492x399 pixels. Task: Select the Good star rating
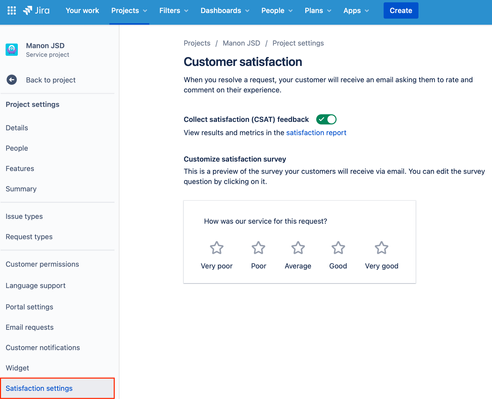pos(338,248)
